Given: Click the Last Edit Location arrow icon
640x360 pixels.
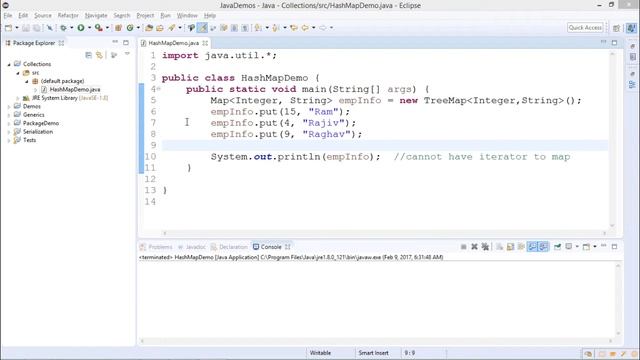Looking at the screenshot, I should coord(294,28).
